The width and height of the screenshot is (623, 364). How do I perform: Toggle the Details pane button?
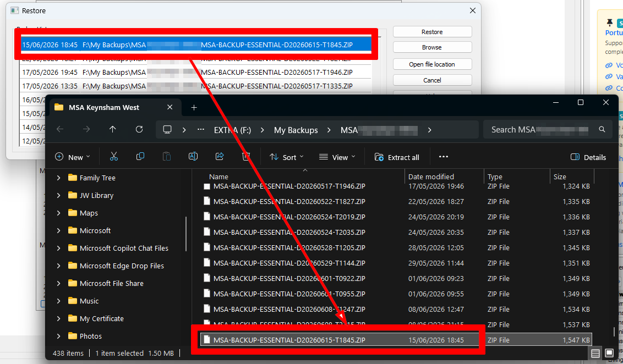[588, 157]
